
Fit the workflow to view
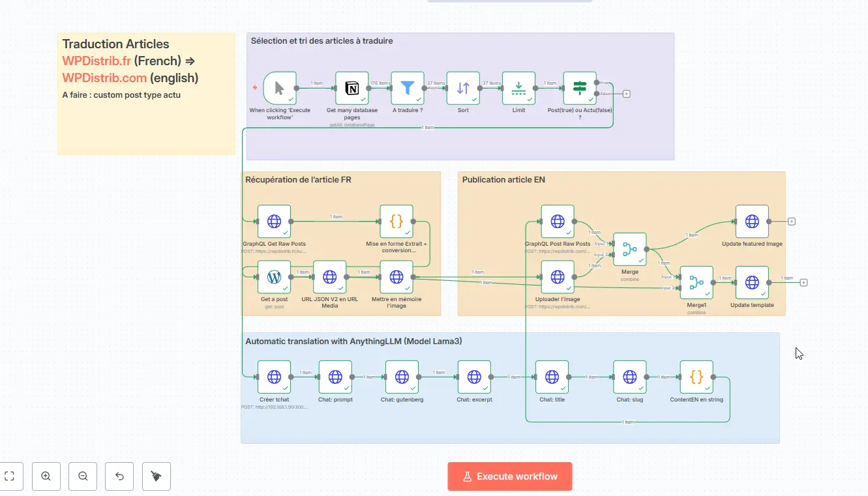10,476
